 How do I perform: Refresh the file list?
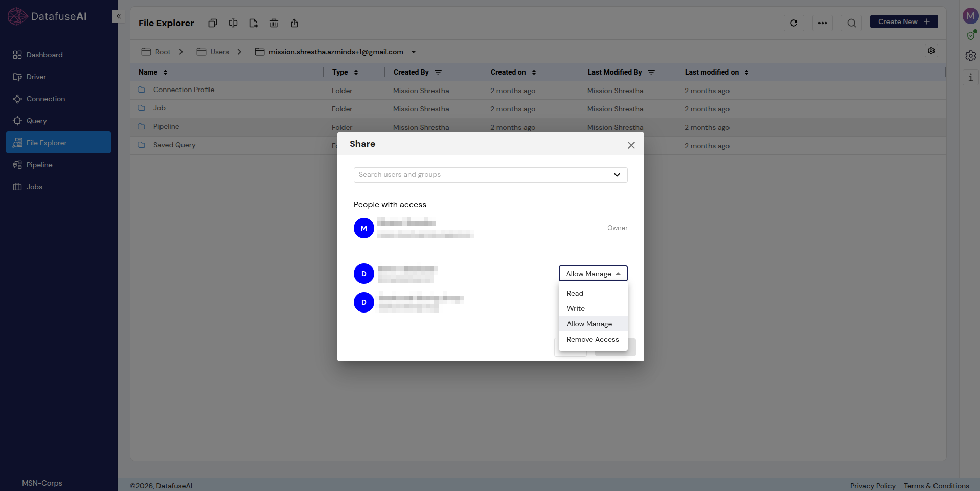point(794,23)
